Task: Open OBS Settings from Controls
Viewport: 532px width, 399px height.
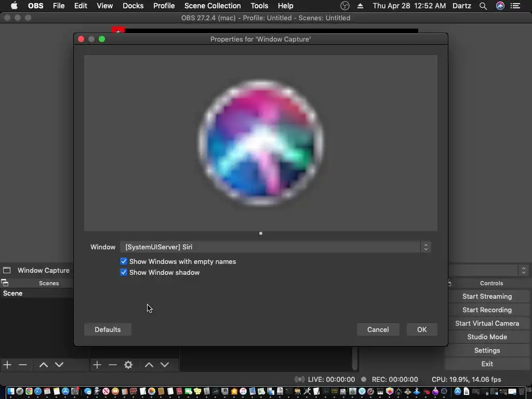Action: (487, 350)
